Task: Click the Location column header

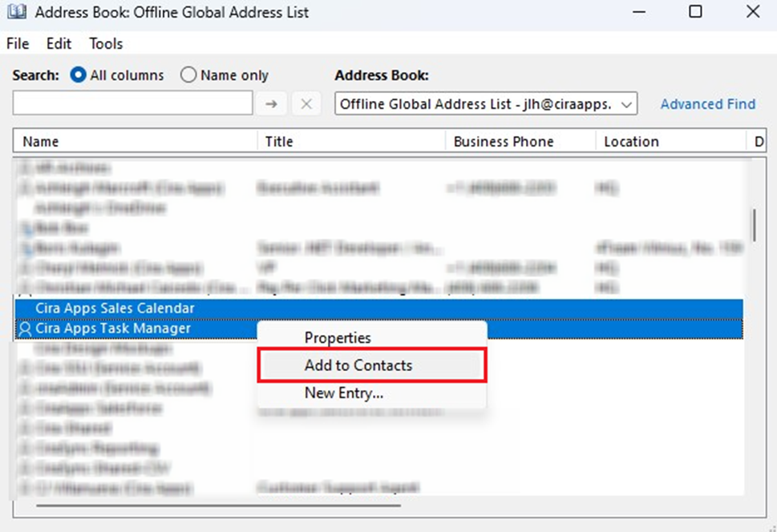Action: [671, 142]
